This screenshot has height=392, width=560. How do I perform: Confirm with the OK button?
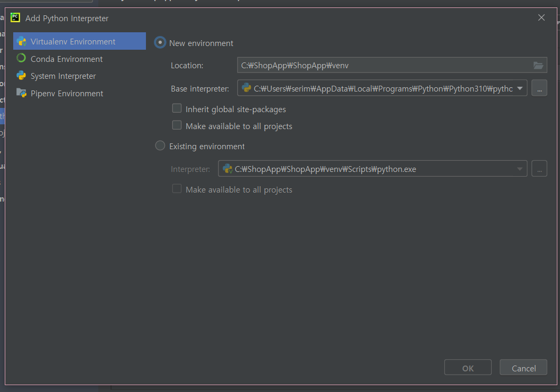coord(467,367)
